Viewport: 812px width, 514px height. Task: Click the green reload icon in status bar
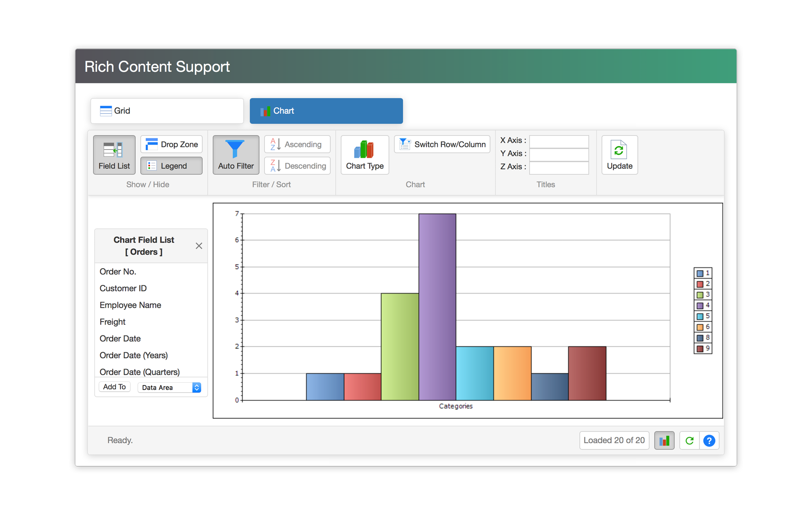click(689, 441)
